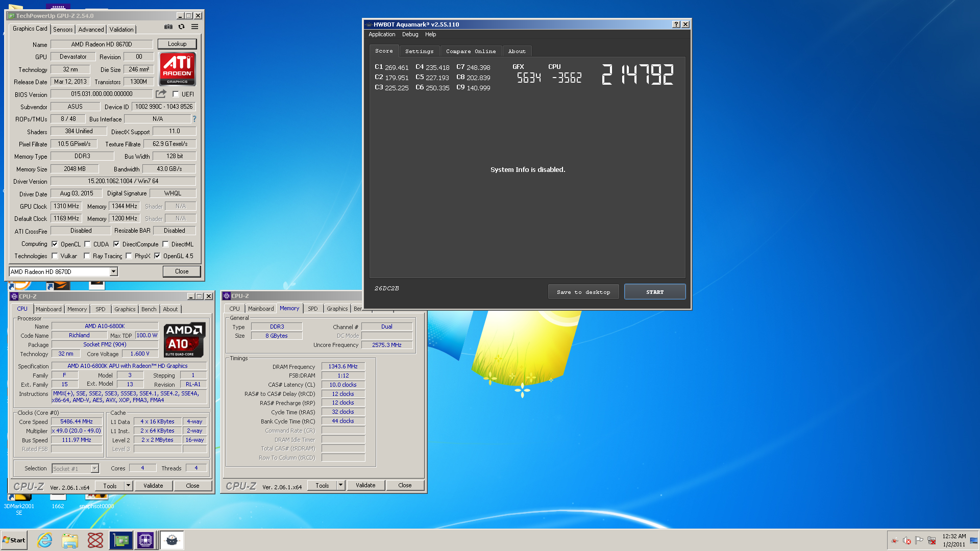Toggle the DirectML checkbox

(165, 244)
